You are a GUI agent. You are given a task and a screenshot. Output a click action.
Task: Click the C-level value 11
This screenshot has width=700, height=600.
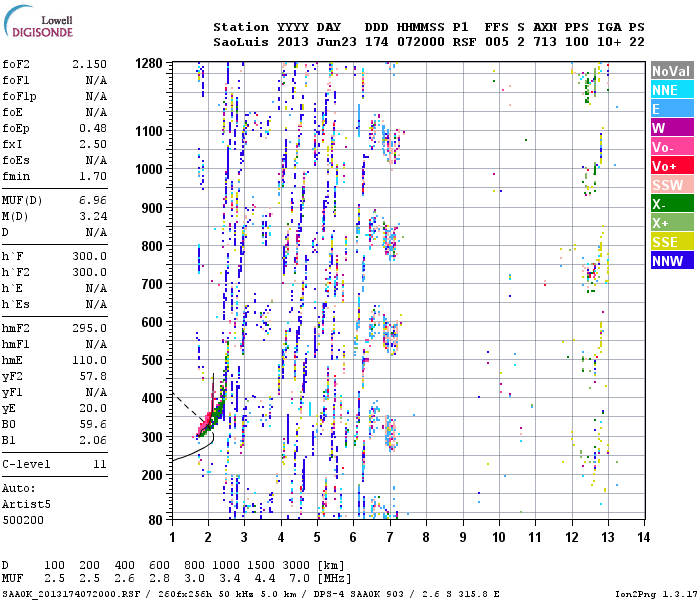click(100, 464)
